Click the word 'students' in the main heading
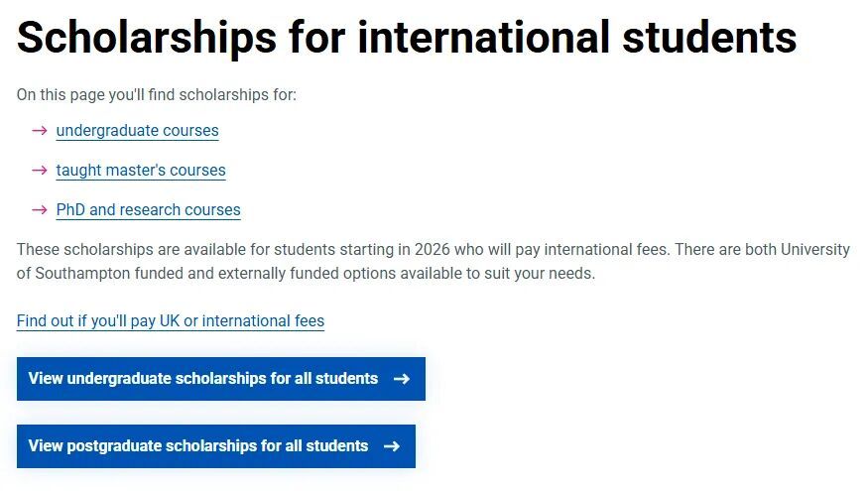The width and height of the screenshot is (868, 491). click(709, 38)
